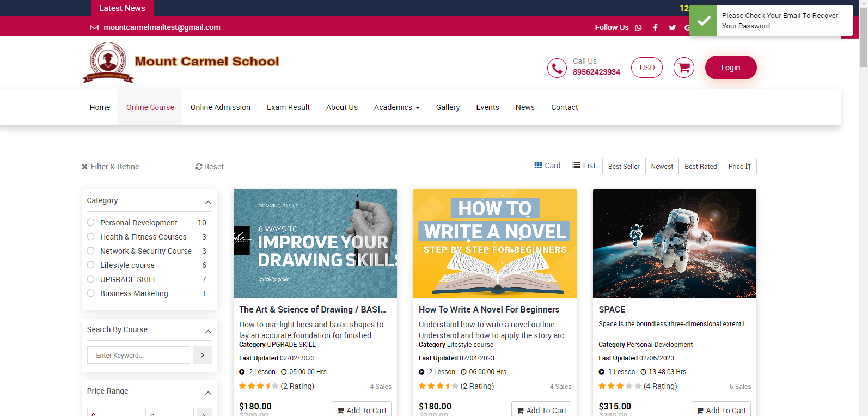868x416 pixels.
Task: Open the Twitter social link icon
Action: pyautogui.click(x=673, y=28)
